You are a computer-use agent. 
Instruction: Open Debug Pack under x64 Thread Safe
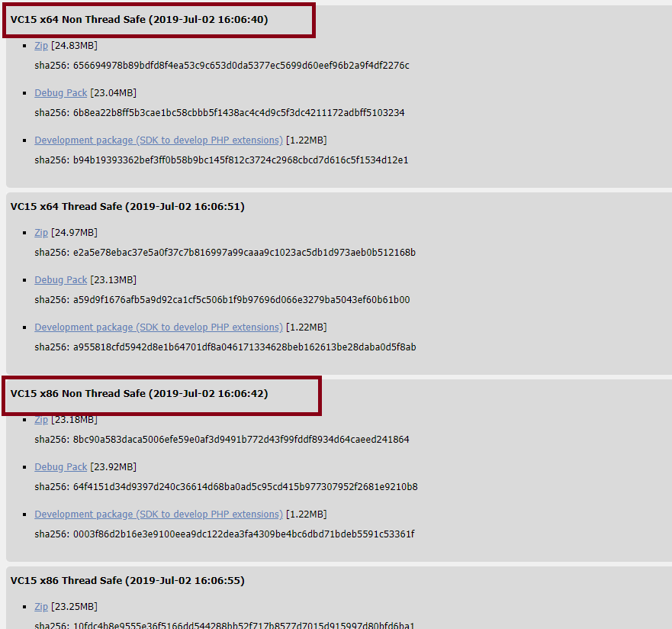coord(61,279)
